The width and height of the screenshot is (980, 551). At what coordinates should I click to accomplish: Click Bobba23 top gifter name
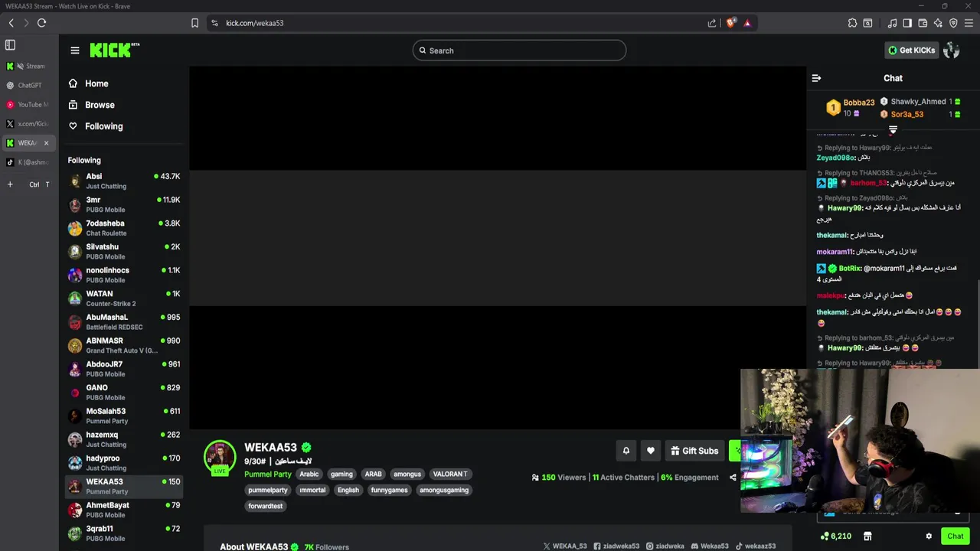[858, 103]
